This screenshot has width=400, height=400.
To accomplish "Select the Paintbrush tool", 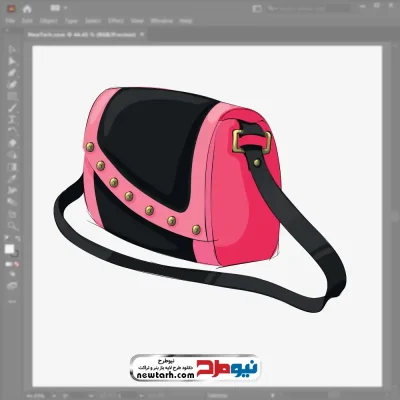I will point(12,108).
